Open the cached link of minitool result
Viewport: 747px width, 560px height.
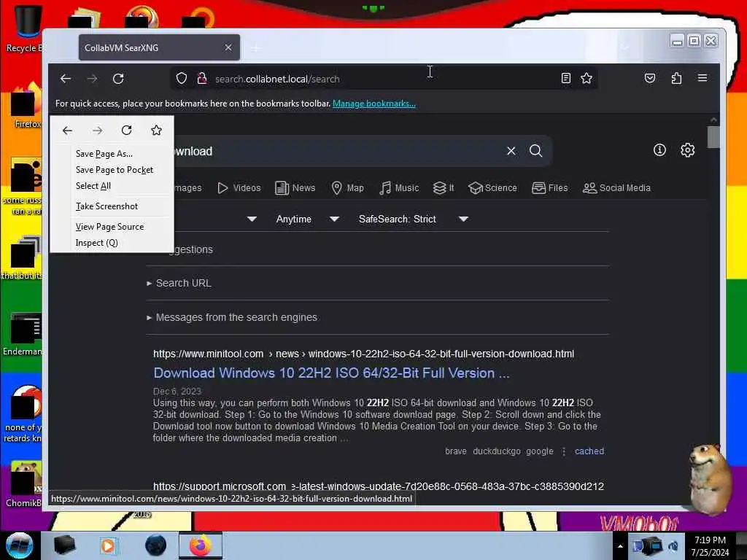[x=589, y=451]
